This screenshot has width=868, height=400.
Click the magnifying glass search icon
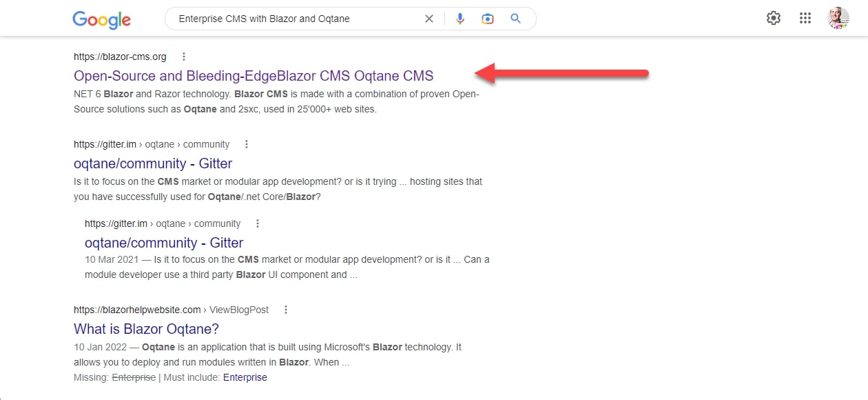point(515,19)
